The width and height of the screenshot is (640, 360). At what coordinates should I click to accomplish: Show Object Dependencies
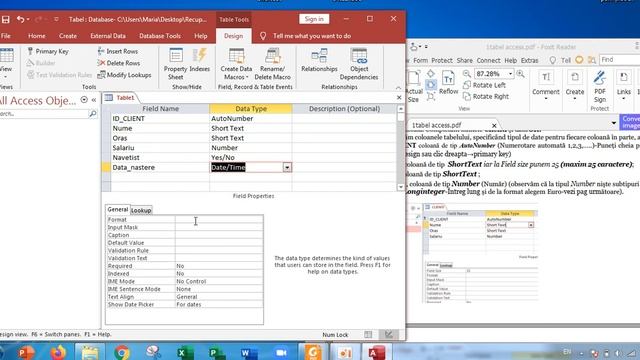(359, 64)
